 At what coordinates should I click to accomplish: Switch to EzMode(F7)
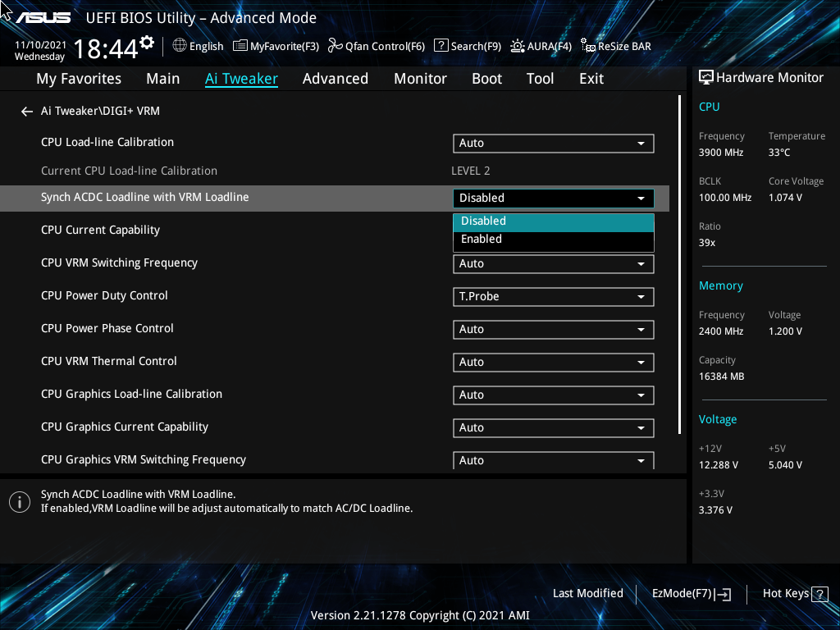[691, 594]
